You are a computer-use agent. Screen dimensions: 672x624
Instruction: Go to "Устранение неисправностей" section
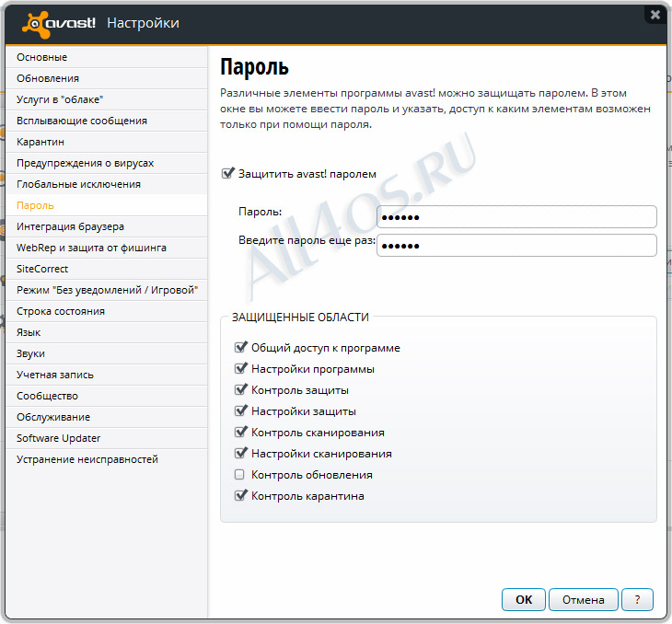[107, 459]
